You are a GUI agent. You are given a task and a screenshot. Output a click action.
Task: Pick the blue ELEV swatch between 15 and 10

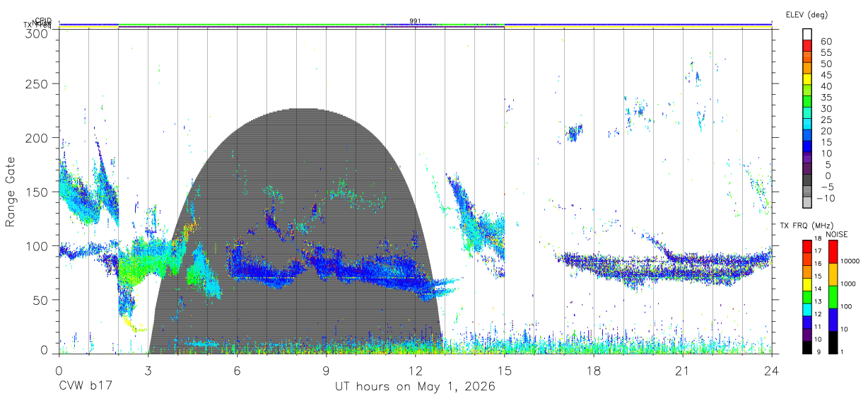click(x=807, y=147)
